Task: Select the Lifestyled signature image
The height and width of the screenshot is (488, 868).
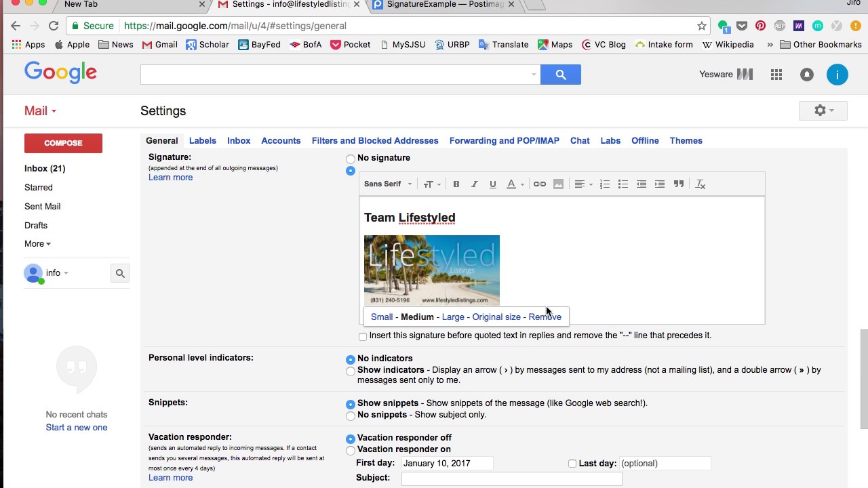Action: coord(432,270)
